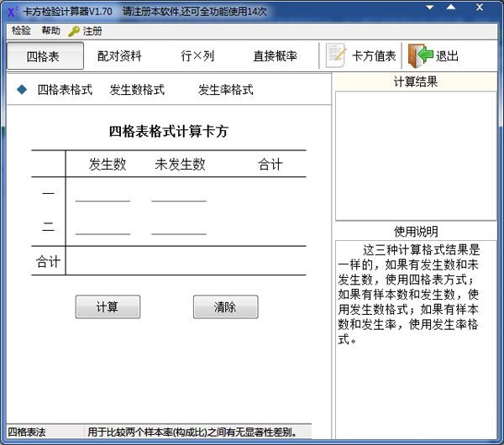
Task: Open the 帮助 menu
Action: tap(50, 31)
